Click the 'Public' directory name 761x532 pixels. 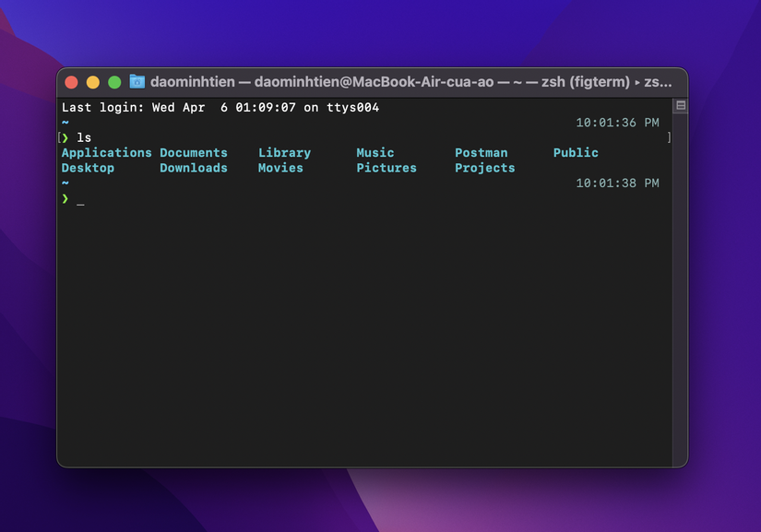(576, 153)
